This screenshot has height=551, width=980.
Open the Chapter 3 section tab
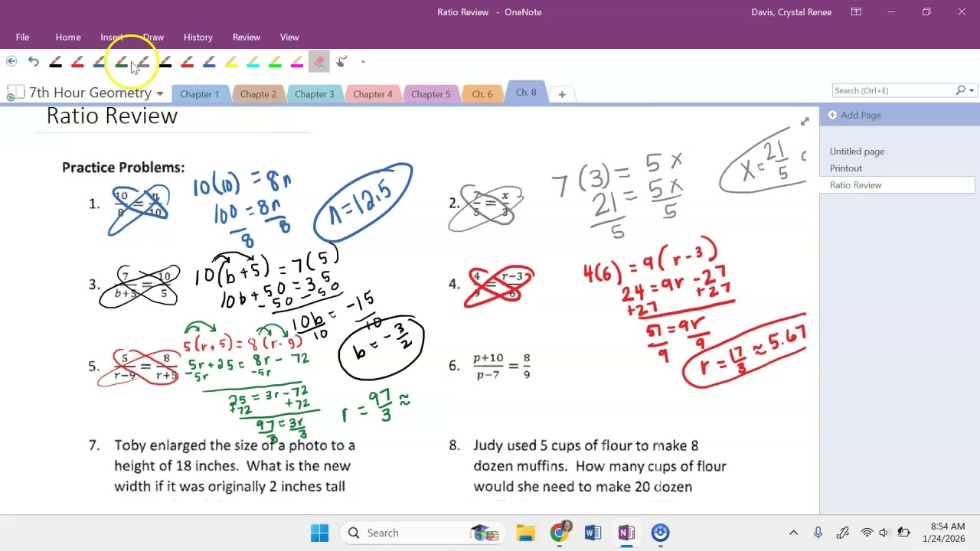tap(315, 94)
